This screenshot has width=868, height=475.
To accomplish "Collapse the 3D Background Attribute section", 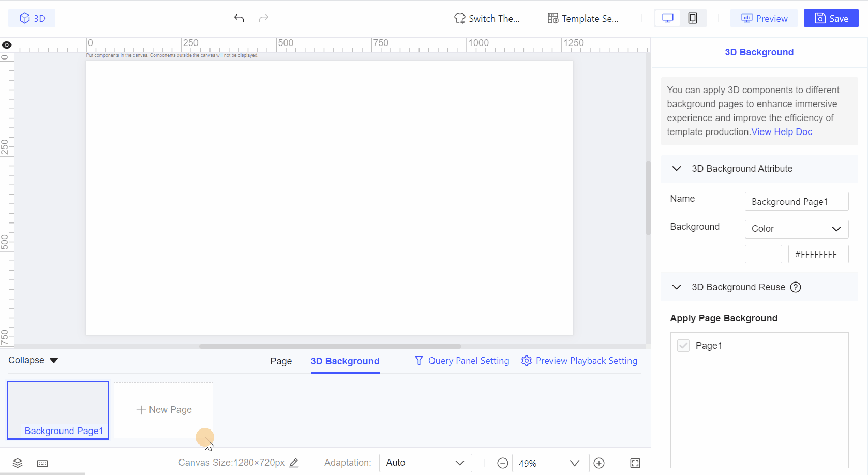I will [x=677, y=169].
